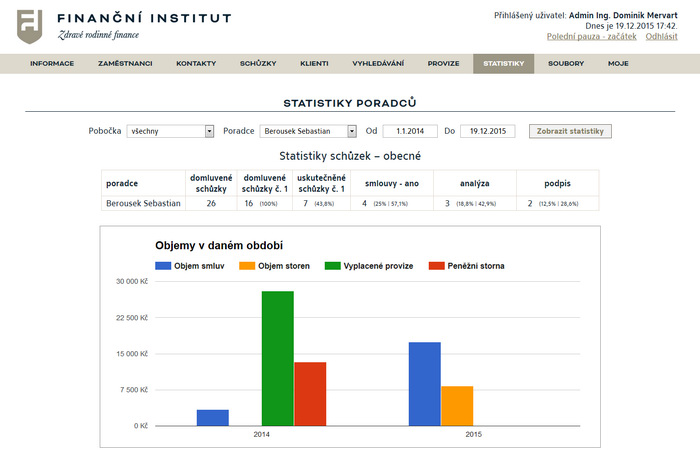Open the Soubory menu item
Screen dimensions: 700x450
pos(566,63)
